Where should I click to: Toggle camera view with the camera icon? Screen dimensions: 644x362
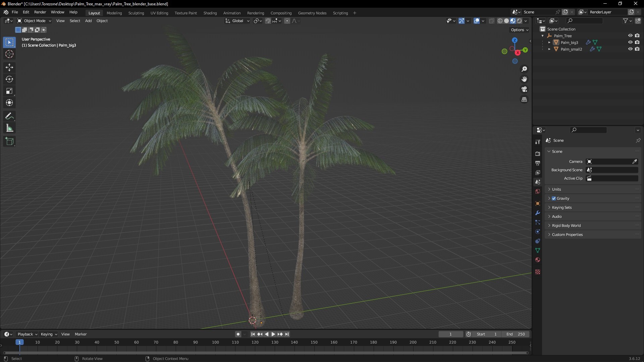(524, 89)
